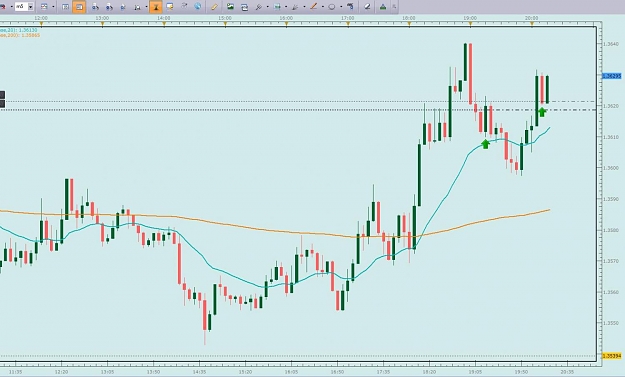
Task: Click the 19:00 label on the top time axis
Action: coord(470,18)
